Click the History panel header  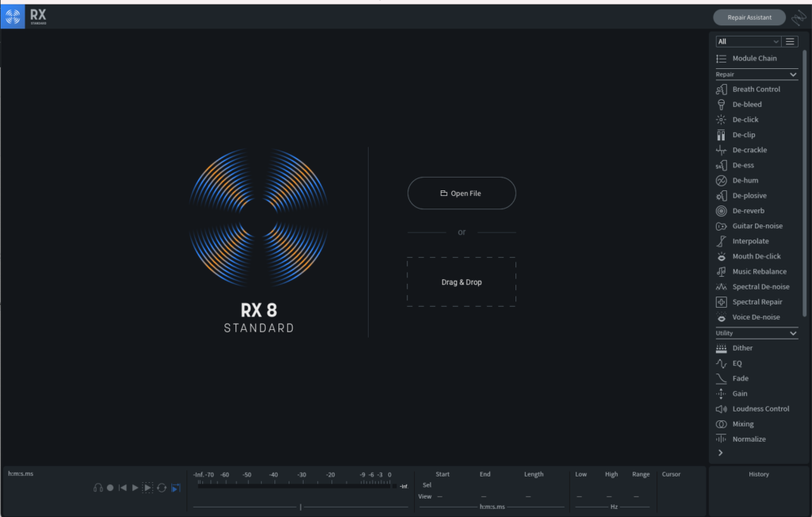(x=759, y=474)
